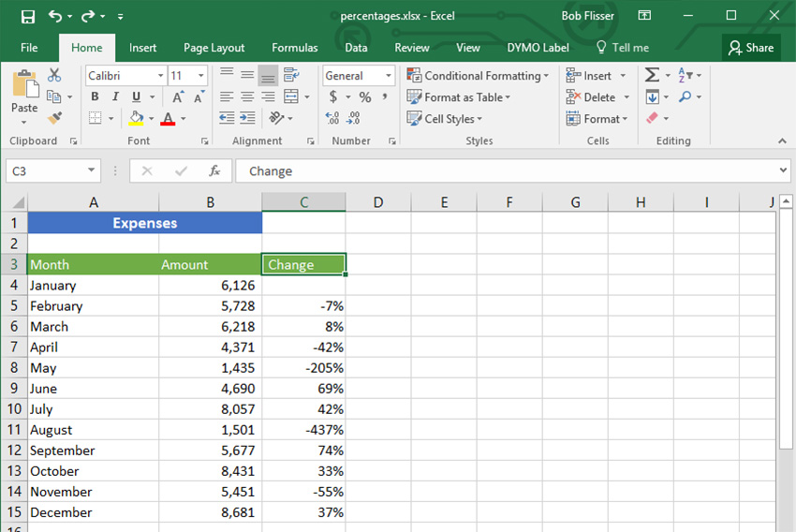
Task: Save the workbook using the floppy disk icon
Action: pos(28,16)
